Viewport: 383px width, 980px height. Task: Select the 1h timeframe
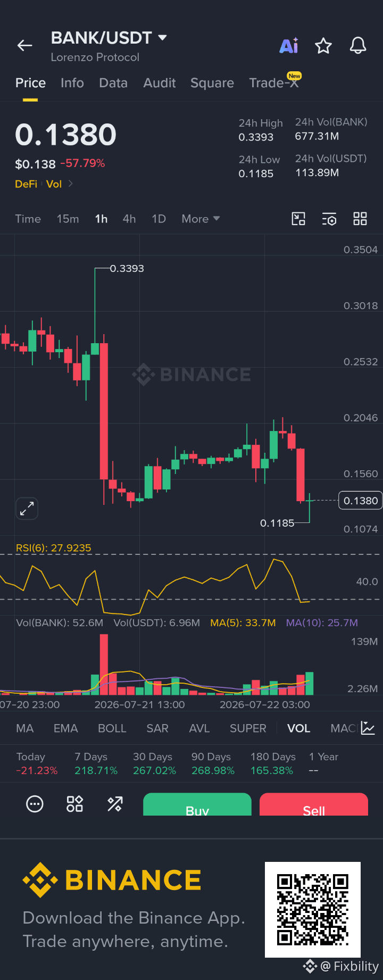point(101,219)
